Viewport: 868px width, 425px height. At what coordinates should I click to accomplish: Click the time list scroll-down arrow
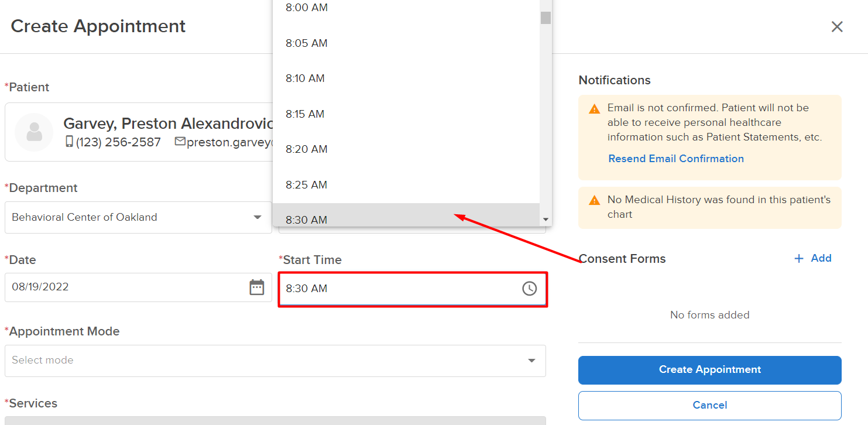point(545,220)
